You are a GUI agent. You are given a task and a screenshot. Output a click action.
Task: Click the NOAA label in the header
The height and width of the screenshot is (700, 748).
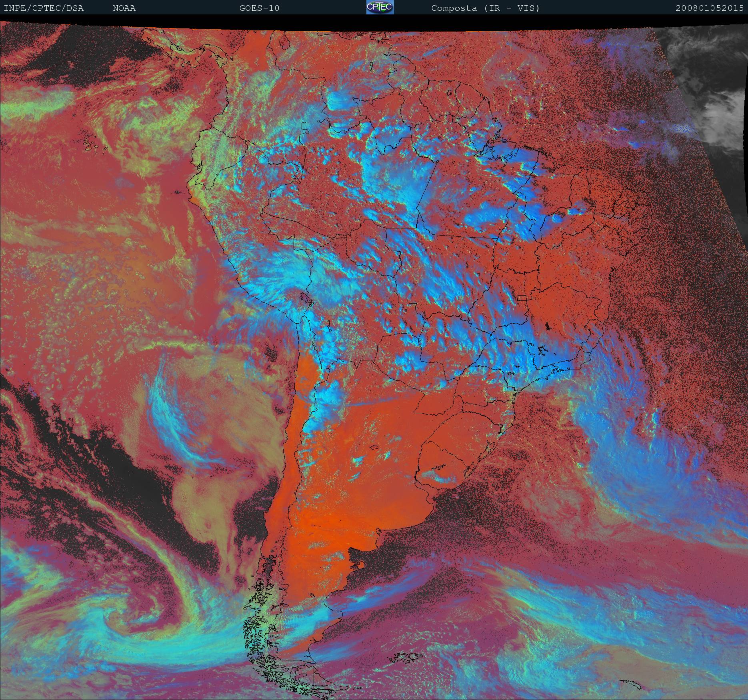[124, 8]
